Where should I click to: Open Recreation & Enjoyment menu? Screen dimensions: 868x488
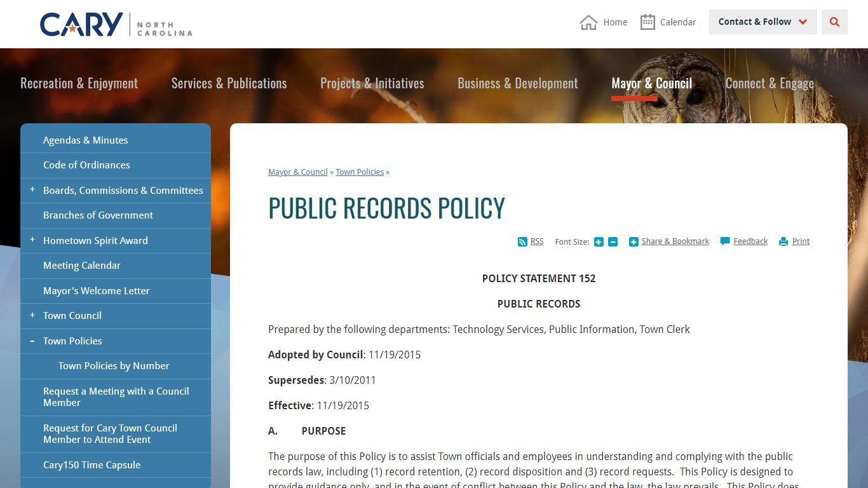click(x=79, y=83)
